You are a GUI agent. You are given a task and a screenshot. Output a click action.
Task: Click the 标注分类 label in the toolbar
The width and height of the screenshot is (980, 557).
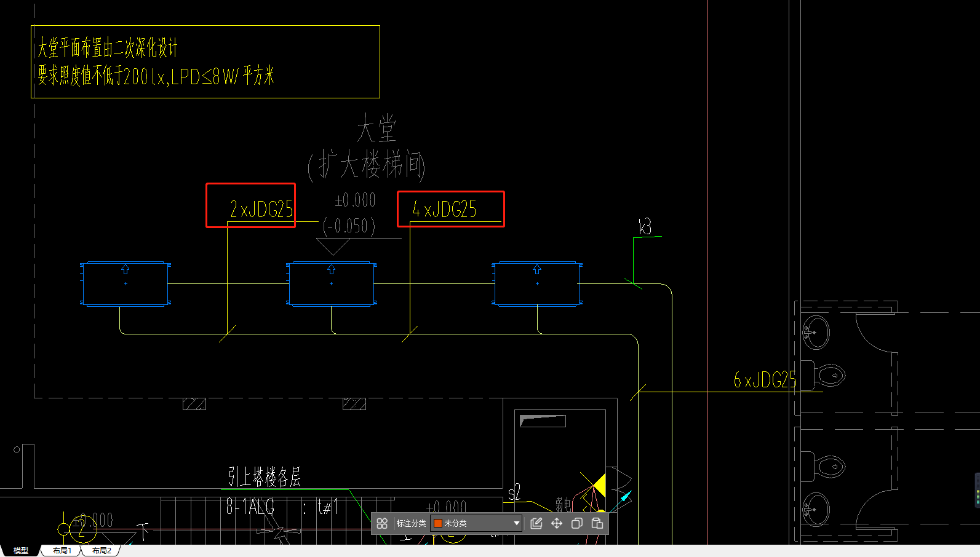click(411, 523)
